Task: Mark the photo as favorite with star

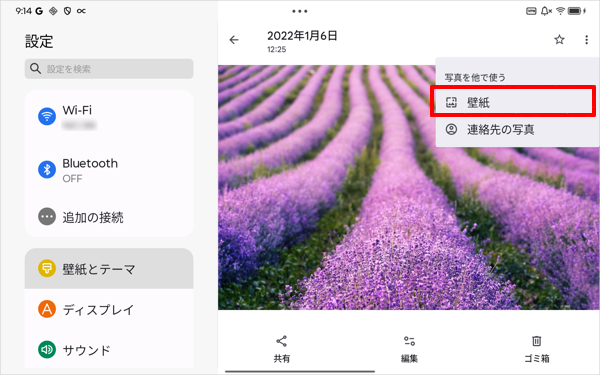Action: click(x=559, y=39)
